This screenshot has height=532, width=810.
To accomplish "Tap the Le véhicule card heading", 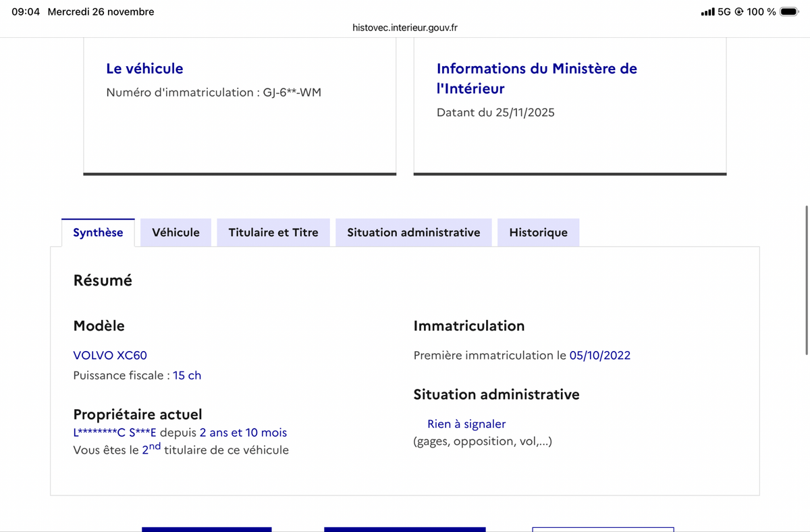I will (x=144, y=68).
